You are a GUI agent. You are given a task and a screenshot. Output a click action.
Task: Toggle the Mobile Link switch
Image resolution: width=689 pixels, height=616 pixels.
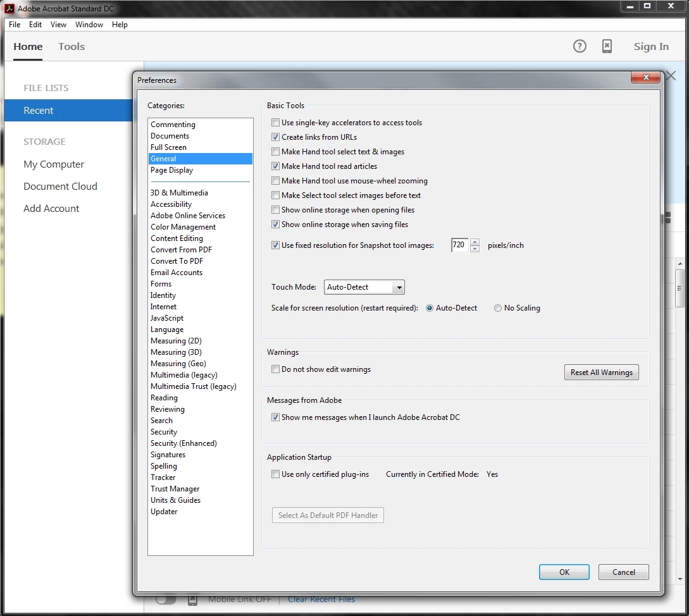tap(166, 600)
